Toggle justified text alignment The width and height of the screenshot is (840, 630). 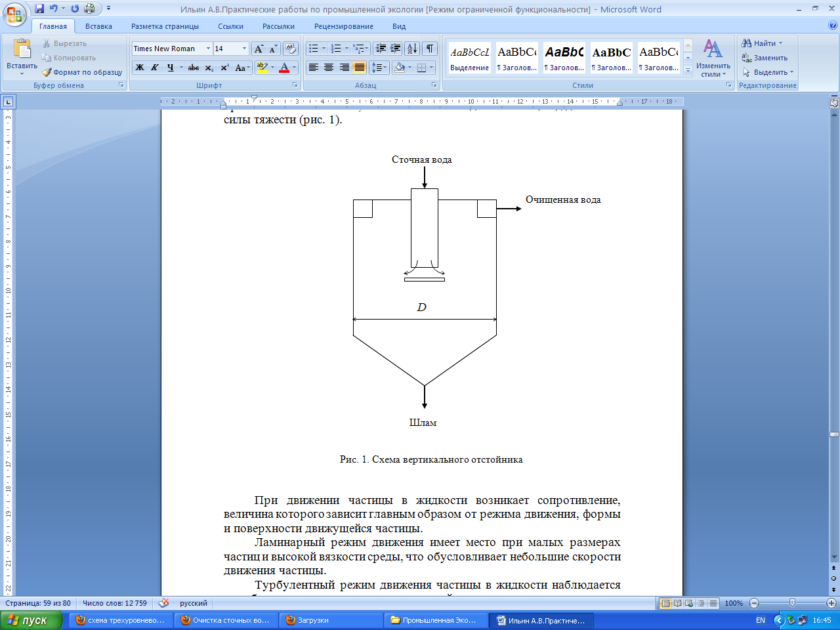359,68
